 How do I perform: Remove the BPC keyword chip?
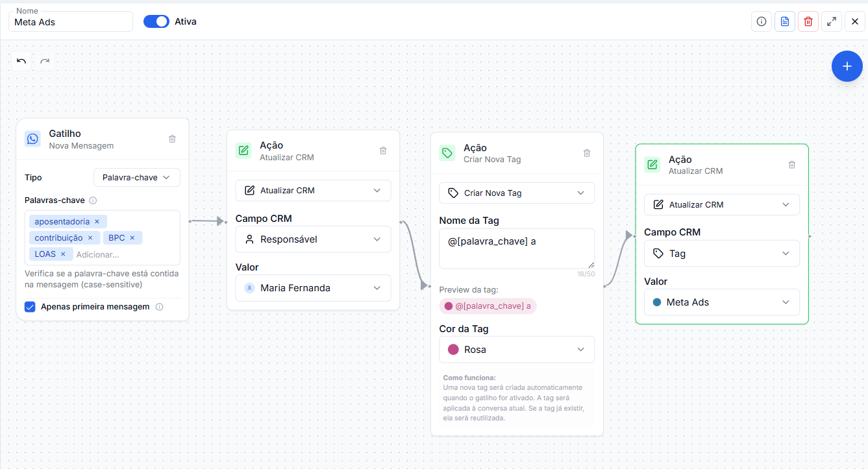point(133,237)
